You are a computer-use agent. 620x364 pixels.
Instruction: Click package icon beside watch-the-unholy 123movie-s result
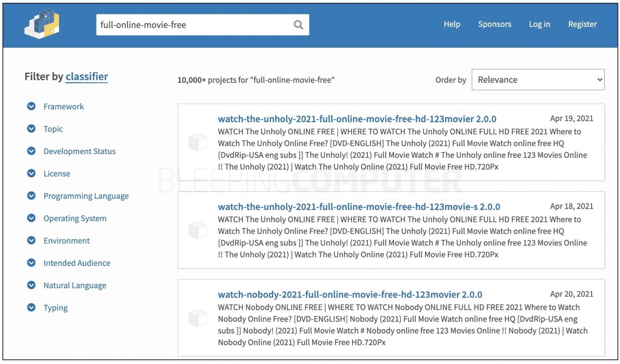[198, 230]
